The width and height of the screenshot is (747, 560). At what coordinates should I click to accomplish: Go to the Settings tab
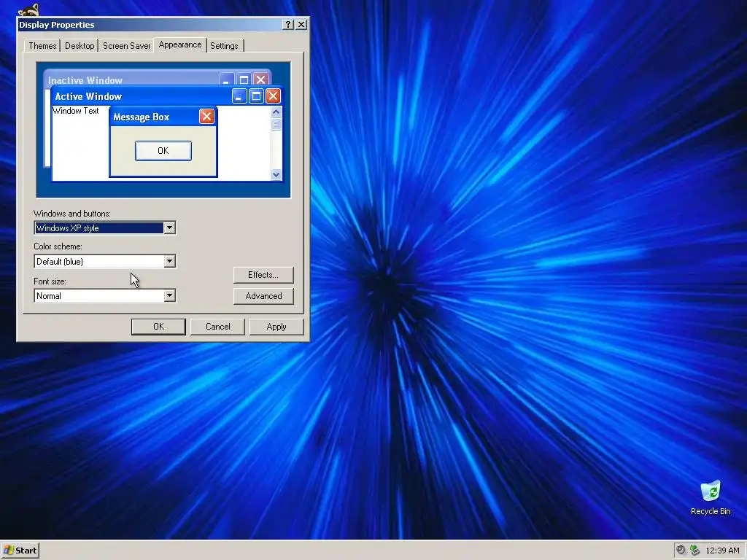pos(224,46)
